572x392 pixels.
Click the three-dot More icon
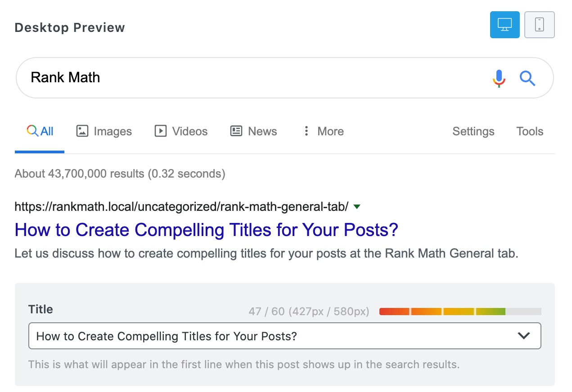click(306, 131)
